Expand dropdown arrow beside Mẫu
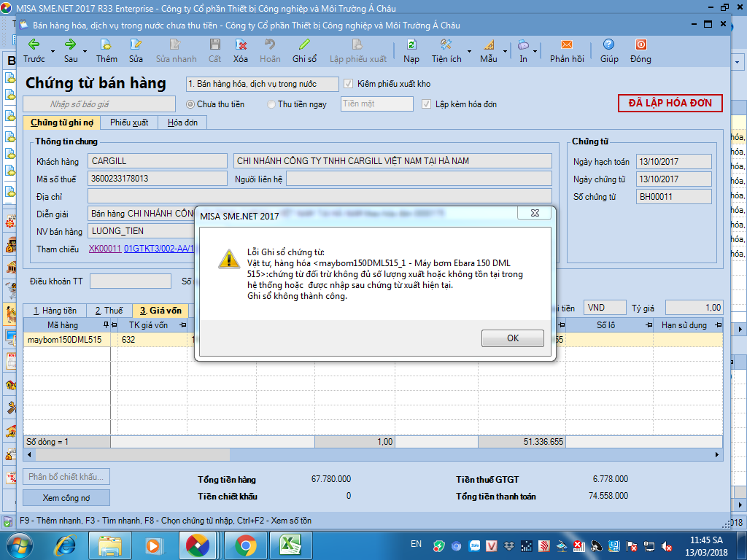 [x=505, y=51]
